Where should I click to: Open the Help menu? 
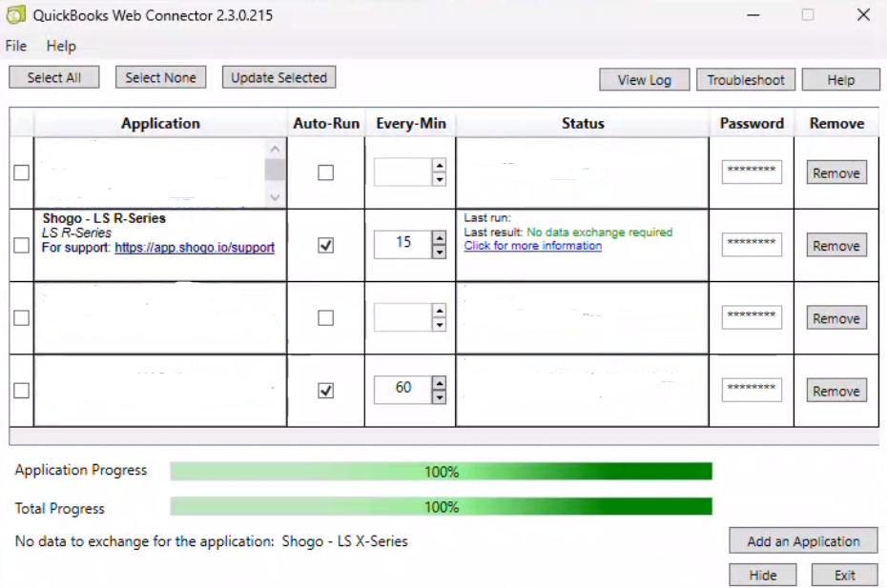point(61,46)
